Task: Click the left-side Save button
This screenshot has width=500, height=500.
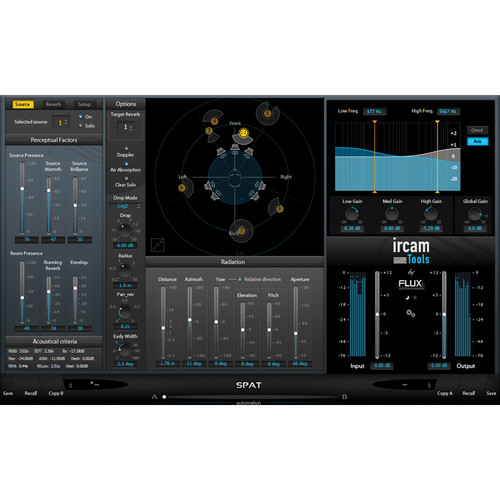Action: point(8,393)
